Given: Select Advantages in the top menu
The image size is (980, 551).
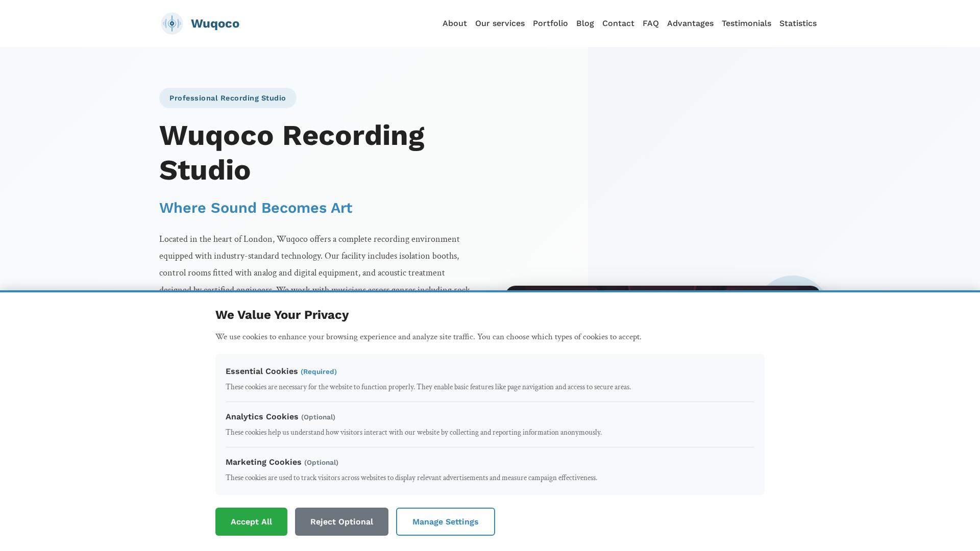Looking at the screenshot, I should coord(690,23).
